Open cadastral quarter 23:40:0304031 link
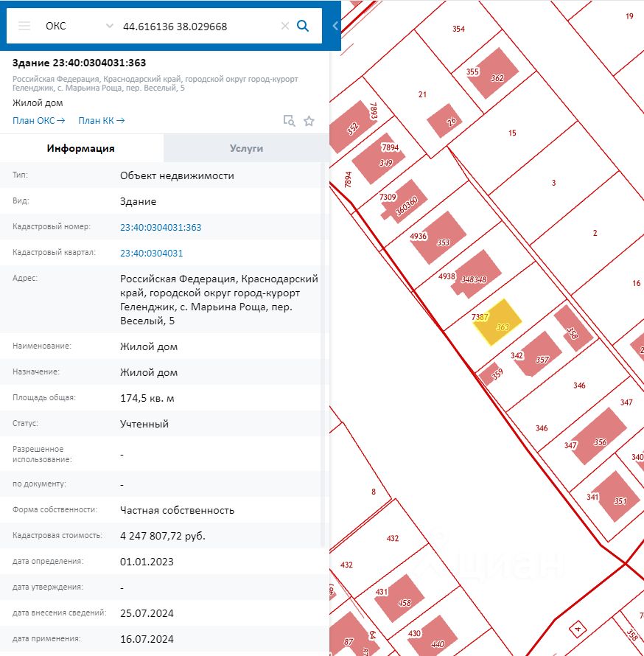Image resolution: width=644 pixels, height=656 pixels. [x=151, y=253]
